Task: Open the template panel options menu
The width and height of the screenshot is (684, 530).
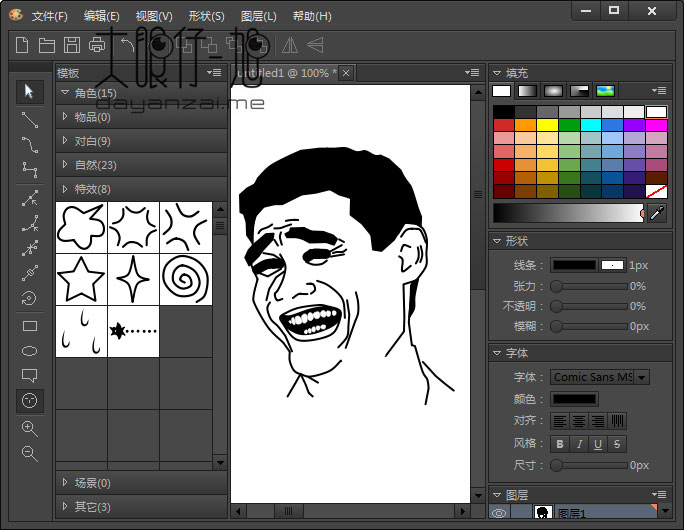Action: 214,72
